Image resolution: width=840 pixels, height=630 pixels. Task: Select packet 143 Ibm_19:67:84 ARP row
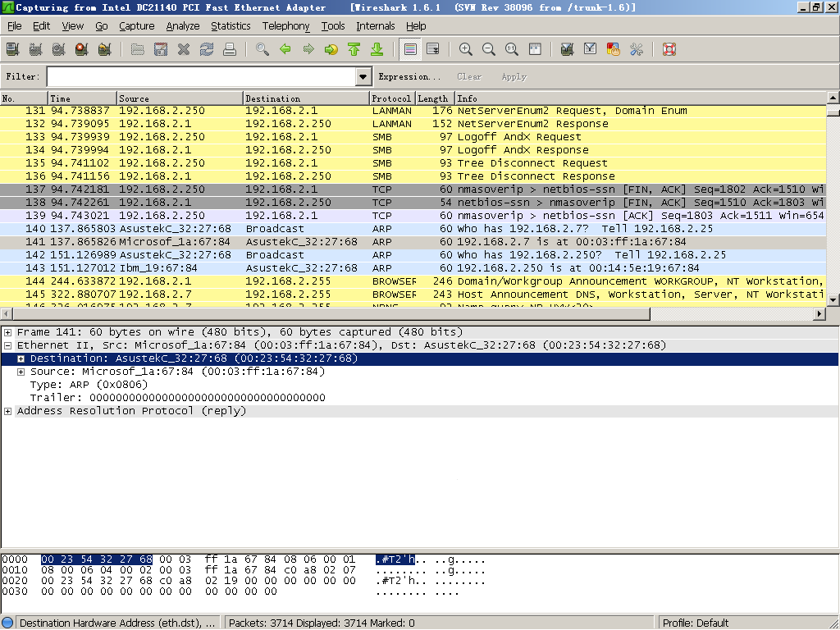click(x=413, y=268)
